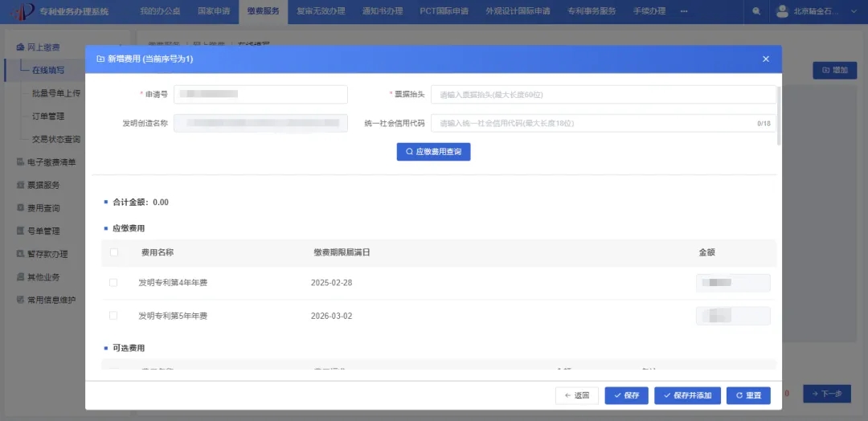
Task: Switch to the 国家申请 top tab
Action: click(213, 11)
